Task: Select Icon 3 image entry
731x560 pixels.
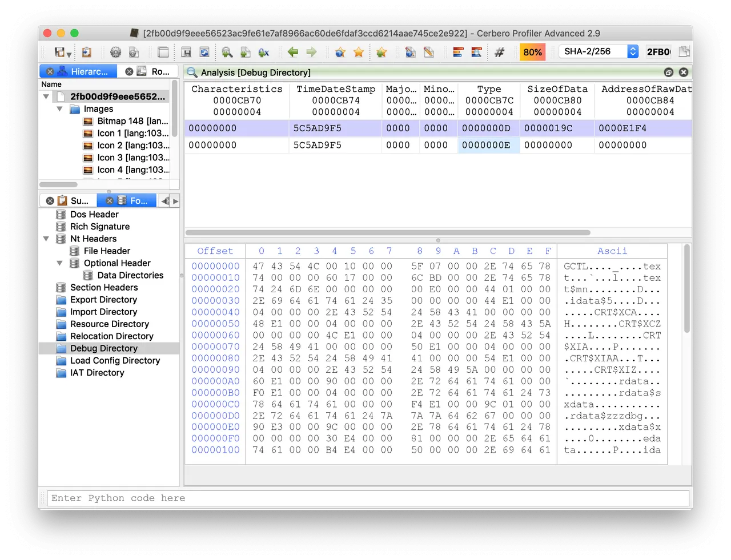Action: (x=126, y=158)
